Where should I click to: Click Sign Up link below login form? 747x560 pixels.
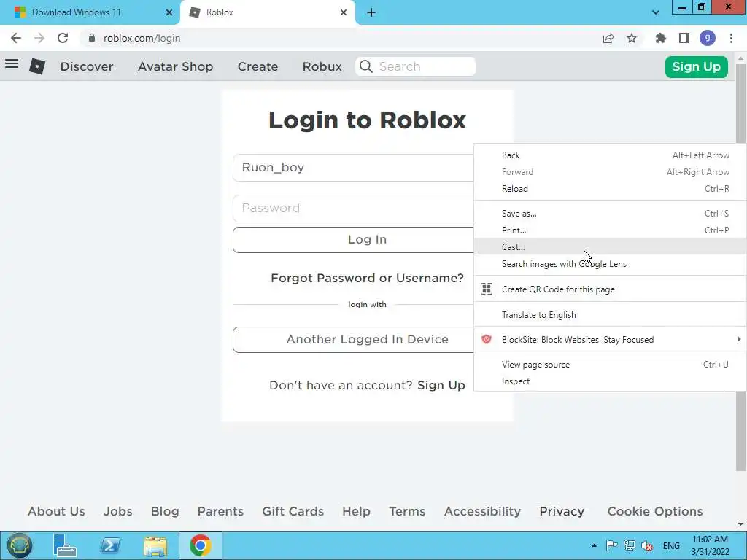pos(441,385)
